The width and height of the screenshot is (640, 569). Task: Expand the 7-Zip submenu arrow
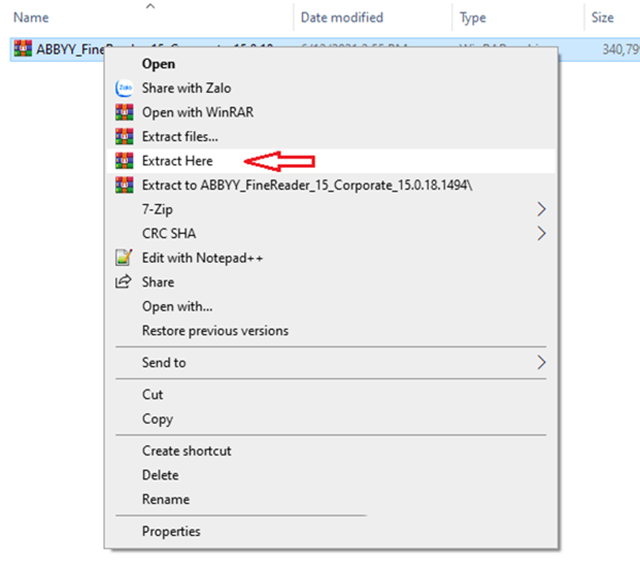[x=541, y=209]
